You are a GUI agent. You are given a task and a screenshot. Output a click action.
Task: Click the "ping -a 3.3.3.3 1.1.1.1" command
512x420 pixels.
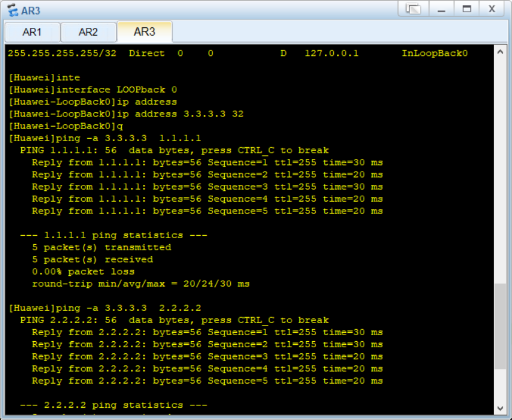[x=105, y=138]
